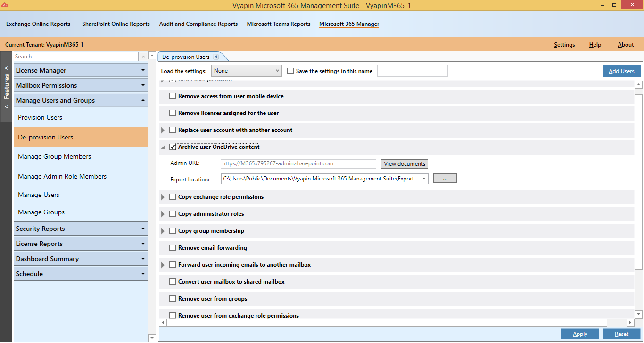Click the Vyapin app logo icon
644x343 pixels.
pos(5,5)
